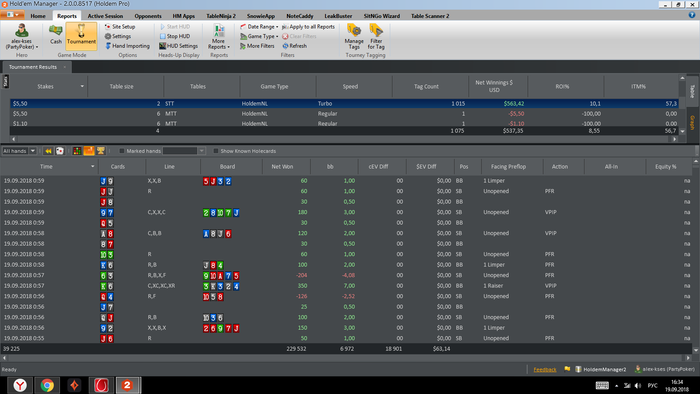Open the Opponents tab

[148, 16]
